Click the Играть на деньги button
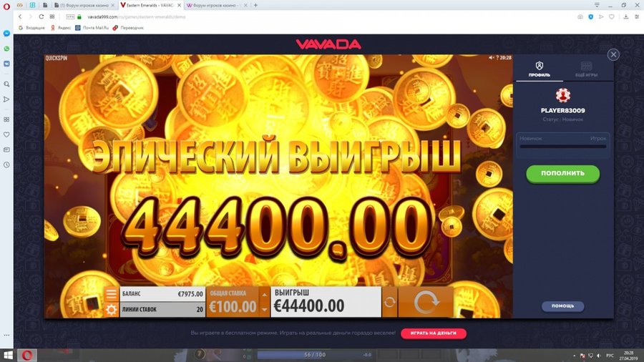Image resolution: width=644 pixels, height=362 pixels. point(434,333)
